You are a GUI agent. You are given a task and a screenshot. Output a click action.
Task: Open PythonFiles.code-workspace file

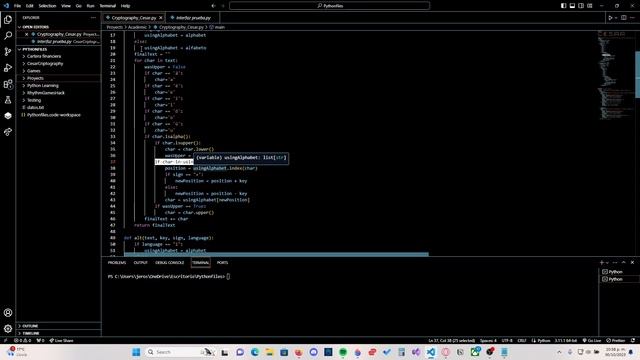click(53, 115)
